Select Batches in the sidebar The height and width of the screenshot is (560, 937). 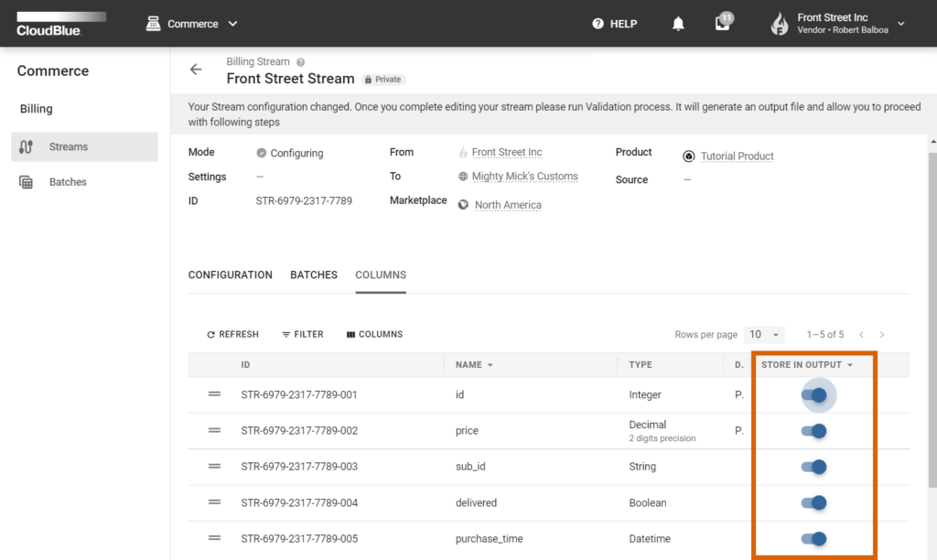(x=84, y=182)
